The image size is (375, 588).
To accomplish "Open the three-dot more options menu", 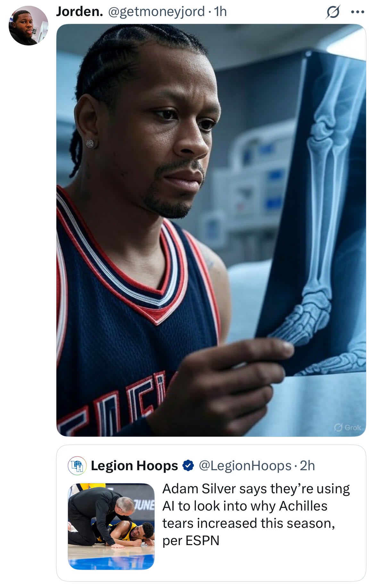I will coord(358,12).
